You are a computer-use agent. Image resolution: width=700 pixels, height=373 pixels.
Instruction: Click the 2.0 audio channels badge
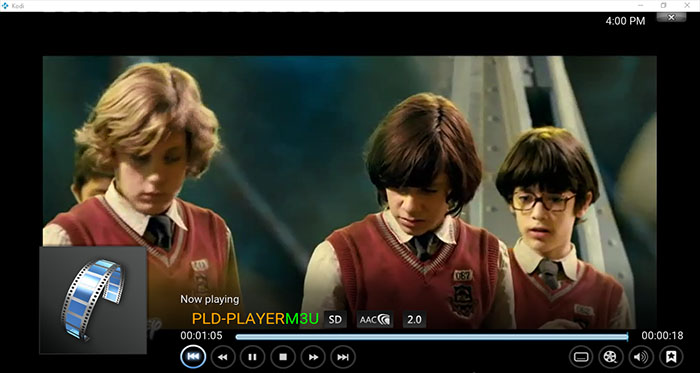point(414,319)
